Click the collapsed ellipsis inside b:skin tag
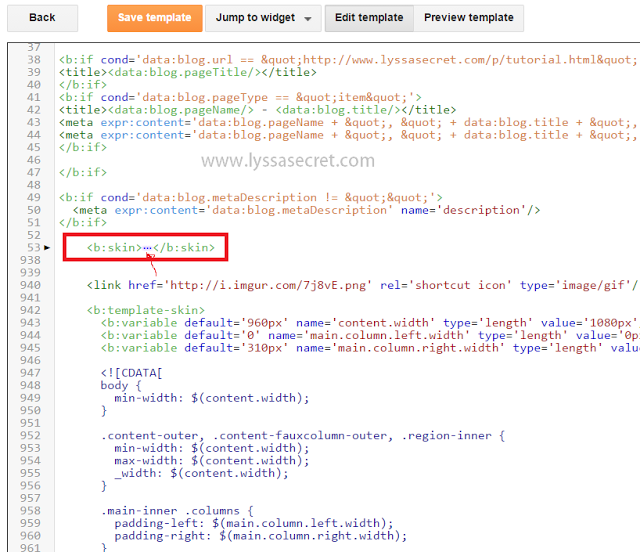The image size is (640, 552). pos(147,248)
